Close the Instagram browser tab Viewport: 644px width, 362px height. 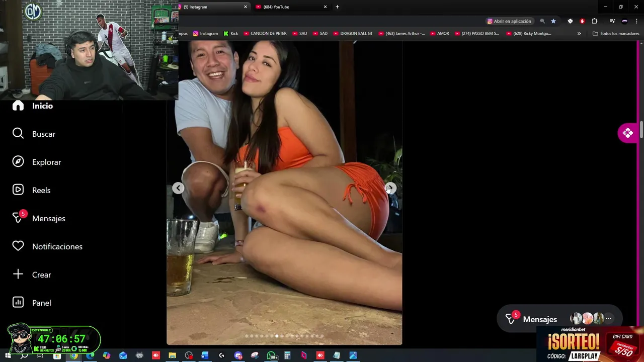coord(246,7)
